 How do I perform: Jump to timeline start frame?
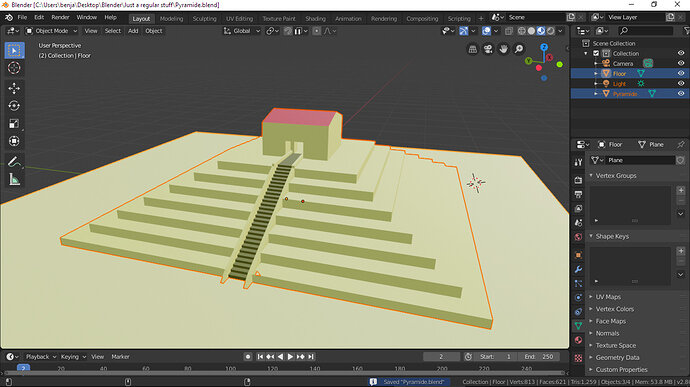(260, 357)
